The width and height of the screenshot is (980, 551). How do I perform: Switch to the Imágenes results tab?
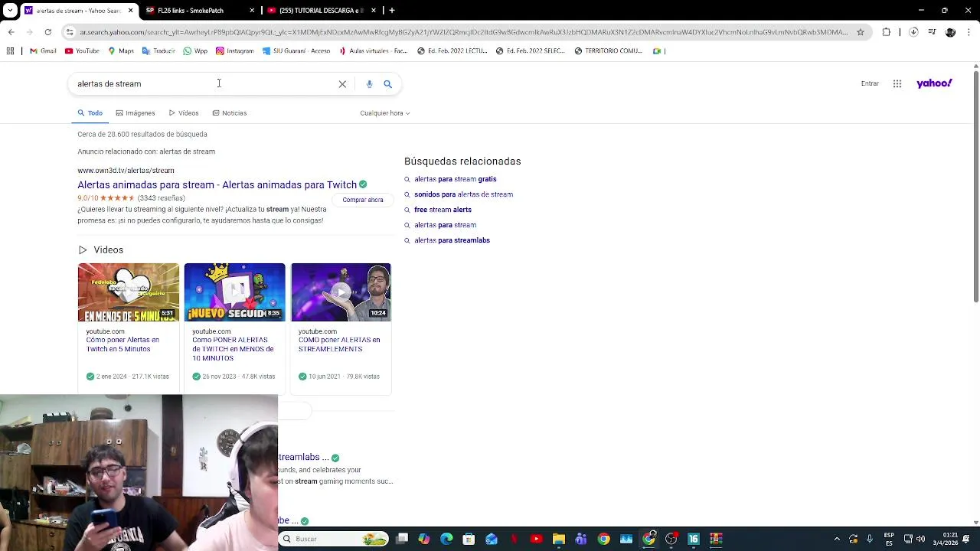136,113
